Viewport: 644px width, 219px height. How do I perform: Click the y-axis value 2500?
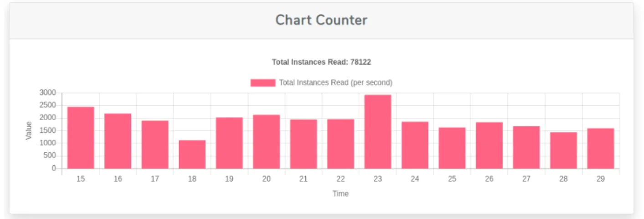(48, 105)
